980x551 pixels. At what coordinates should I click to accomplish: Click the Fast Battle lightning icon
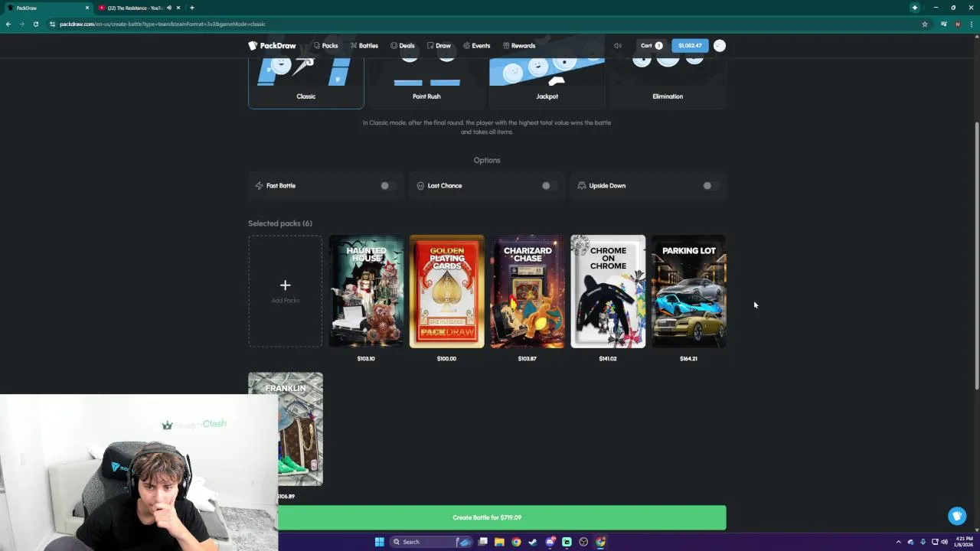point(259,185)
